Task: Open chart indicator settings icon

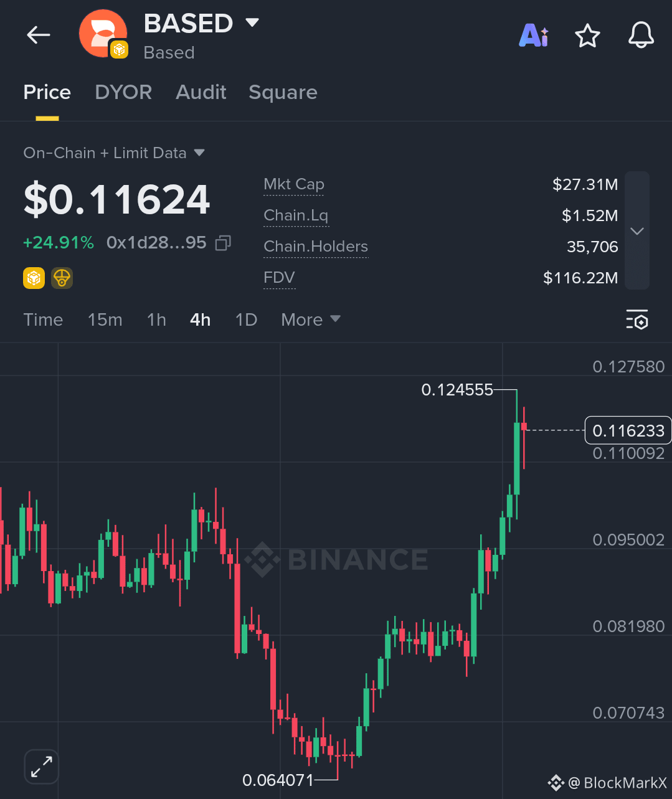Action: (x=637, y=319)
